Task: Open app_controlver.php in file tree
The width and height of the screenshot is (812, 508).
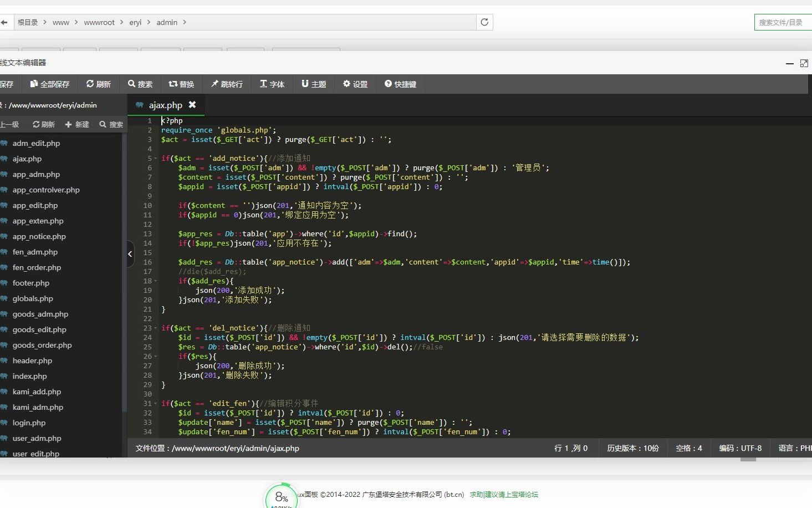Action: click(46, 190)
